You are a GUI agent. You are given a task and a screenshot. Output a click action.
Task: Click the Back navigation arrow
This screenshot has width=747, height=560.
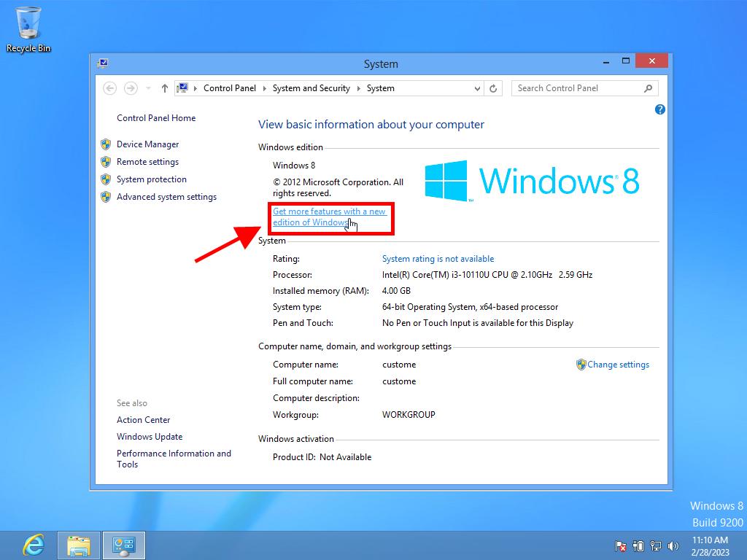(x=110, y=88)
